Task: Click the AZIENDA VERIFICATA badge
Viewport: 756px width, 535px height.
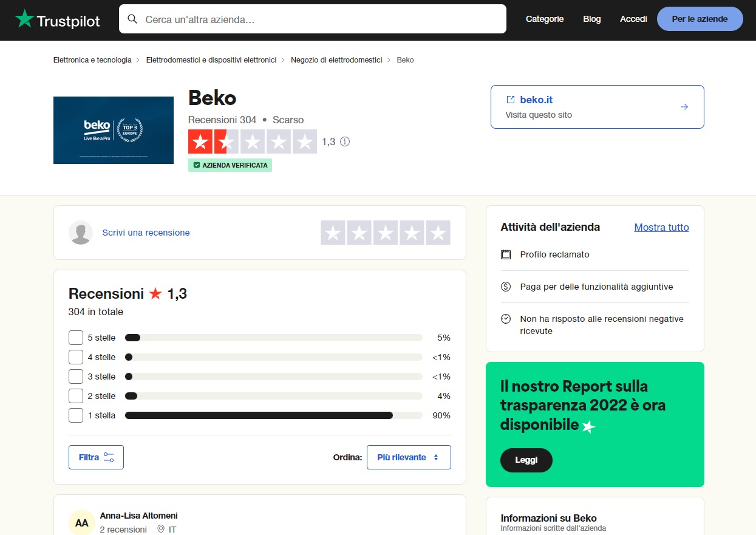Action: [230, 165]
